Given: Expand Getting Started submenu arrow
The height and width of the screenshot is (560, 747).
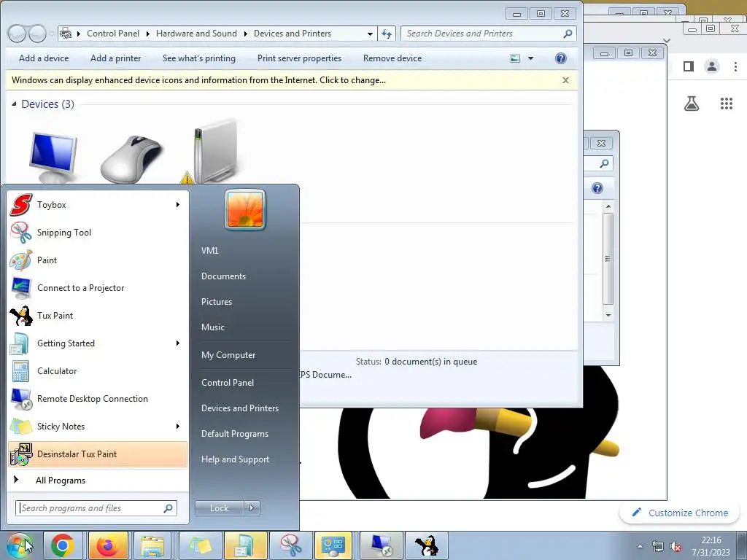Looking at the screenshot, I should 178,343.
